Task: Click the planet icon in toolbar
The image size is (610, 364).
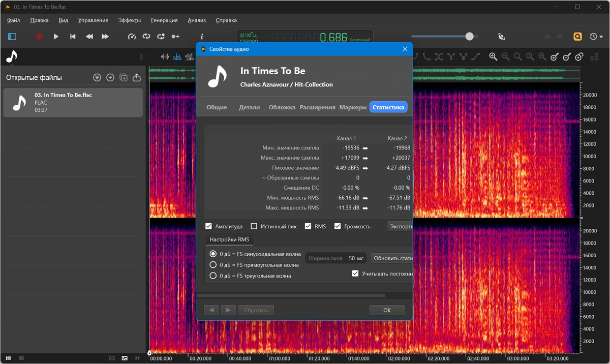Action: tap(502, 37)
